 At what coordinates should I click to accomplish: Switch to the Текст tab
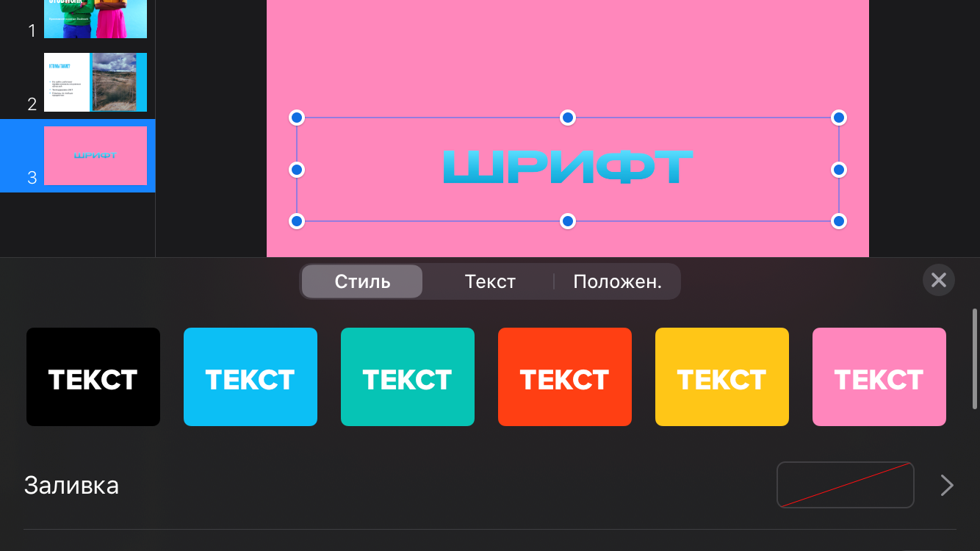490,281
